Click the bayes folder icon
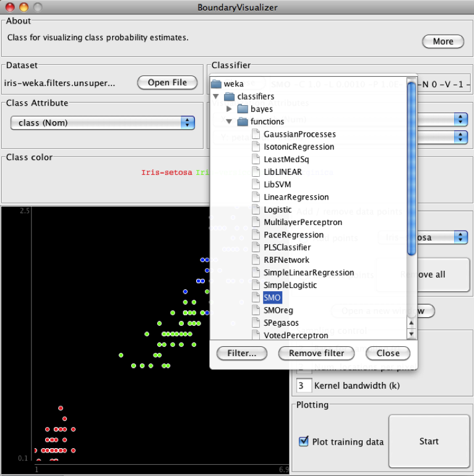This screenshot has height=476, width=474. pos(241,109)
